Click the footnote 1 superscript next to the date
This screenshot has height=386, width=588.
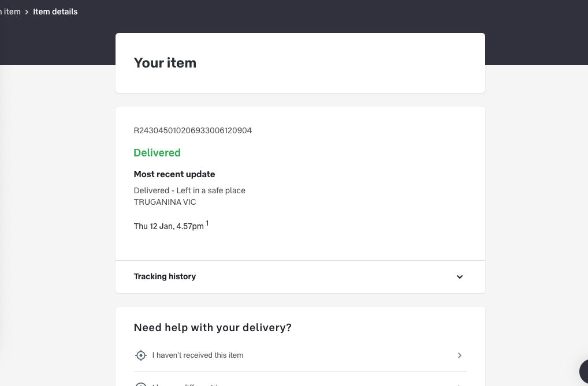tap(207, 223)
